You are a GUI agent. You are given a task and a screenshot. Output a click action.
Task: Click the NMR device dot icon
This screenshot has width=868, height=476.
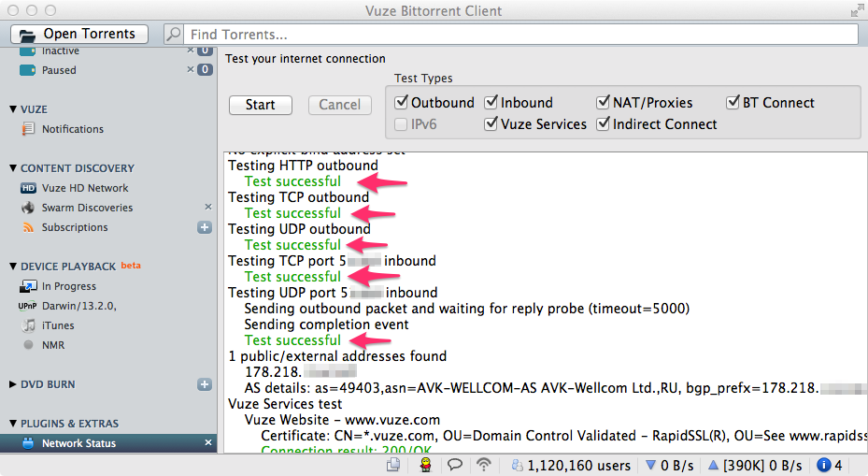[28, 345]
